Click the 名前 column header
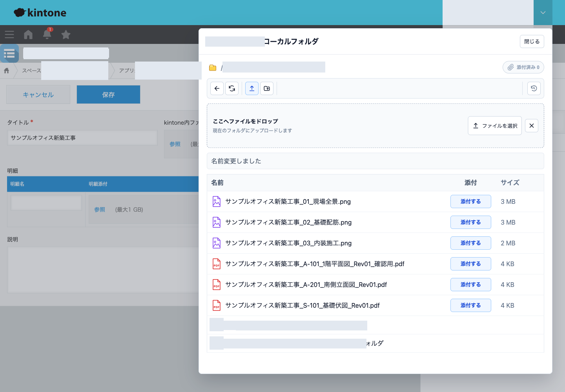Viewport: 565px width, 392px height. point(217,183)
